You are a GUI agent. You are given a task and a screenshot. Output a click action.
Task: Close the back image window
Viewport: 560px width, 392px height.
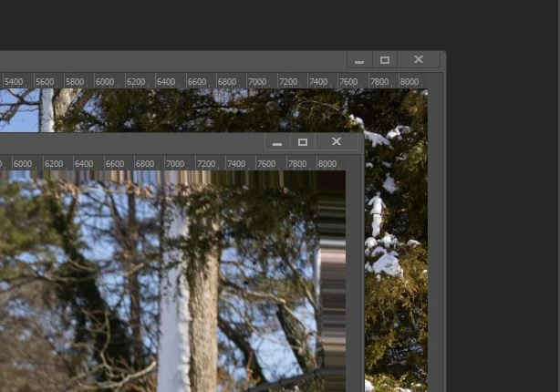click(x=419, y=59)
